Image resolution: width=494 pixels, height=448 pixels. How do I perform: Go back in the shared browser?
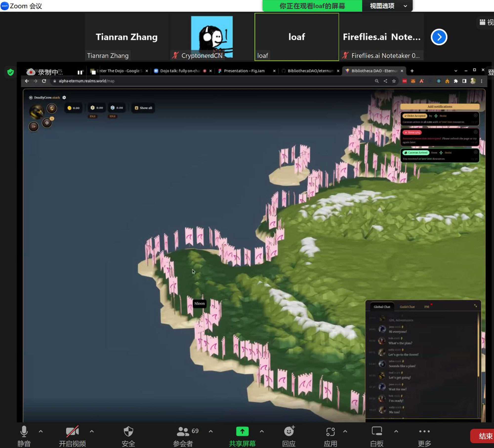coord(27,81)
